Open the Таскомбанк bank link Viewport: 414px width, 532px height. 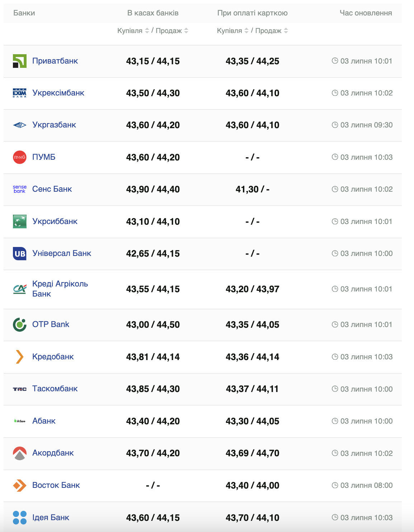point(55,389)
